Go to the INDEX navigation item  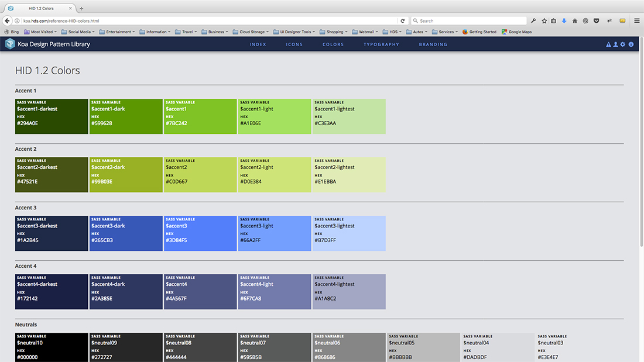(x=258, y=44)
